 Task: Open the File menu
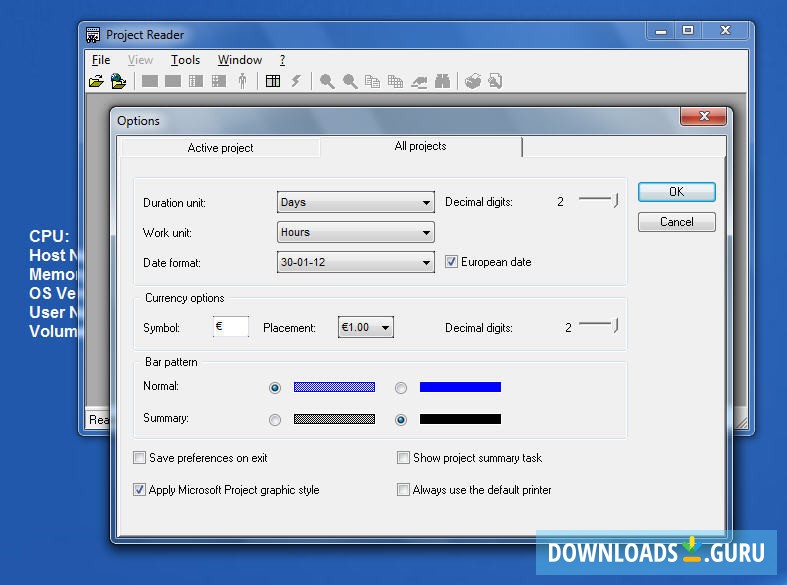point(101,60)
